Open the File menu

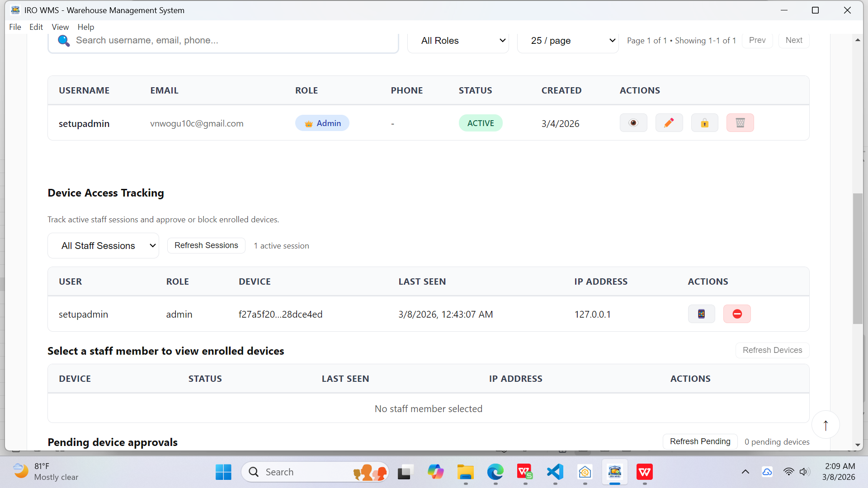click(x=15, y=27)
